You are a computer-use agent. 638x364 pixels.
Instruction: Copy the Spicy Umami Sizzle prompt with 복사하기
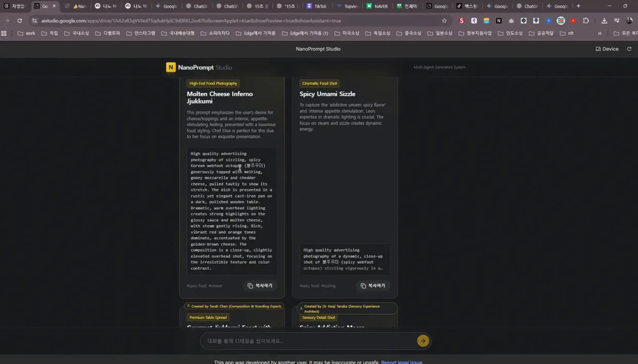point(373,286)
